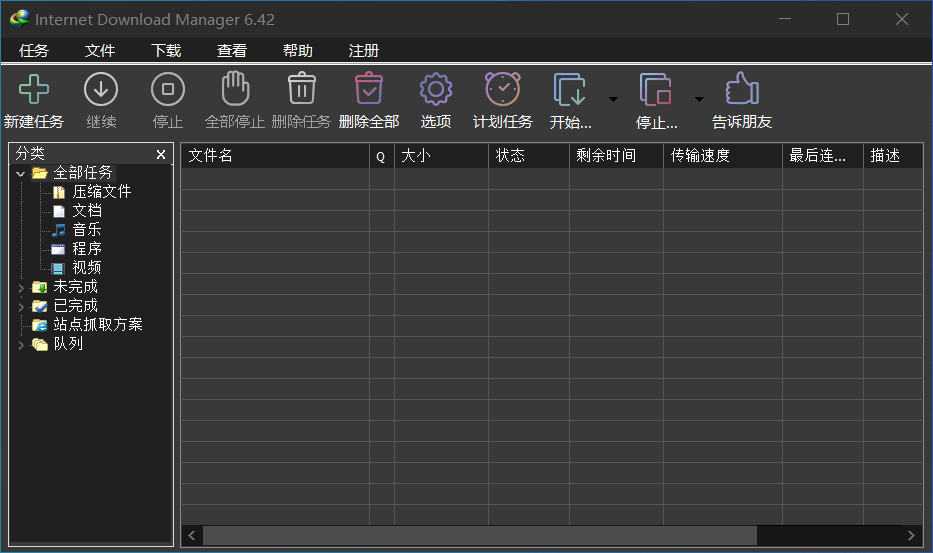Click the 全部停止 hand icon

[x=235, y=88]
